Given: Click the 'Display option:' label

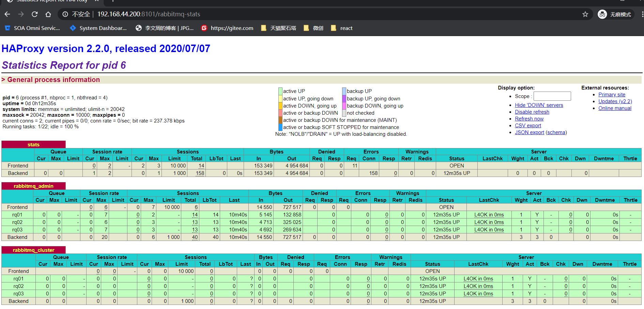Looking at the screenshot, I should [x=516, y=88].
